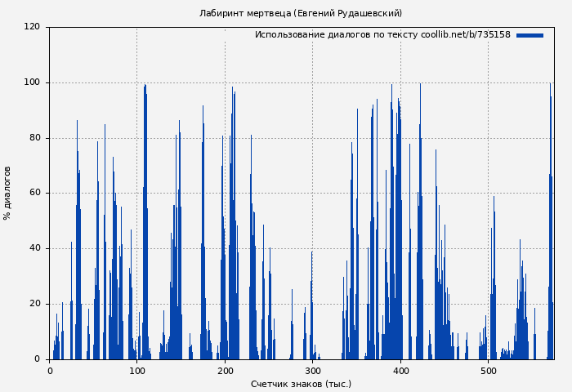Viewport: 572px width, 392px height.
Task: Click the x-axis tick label 100
Action: [137, 370]
